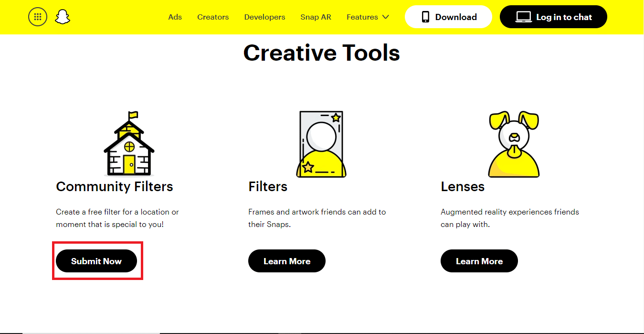Click the laptop icon in Log in
Screen dimensions: 644x334
524,17
